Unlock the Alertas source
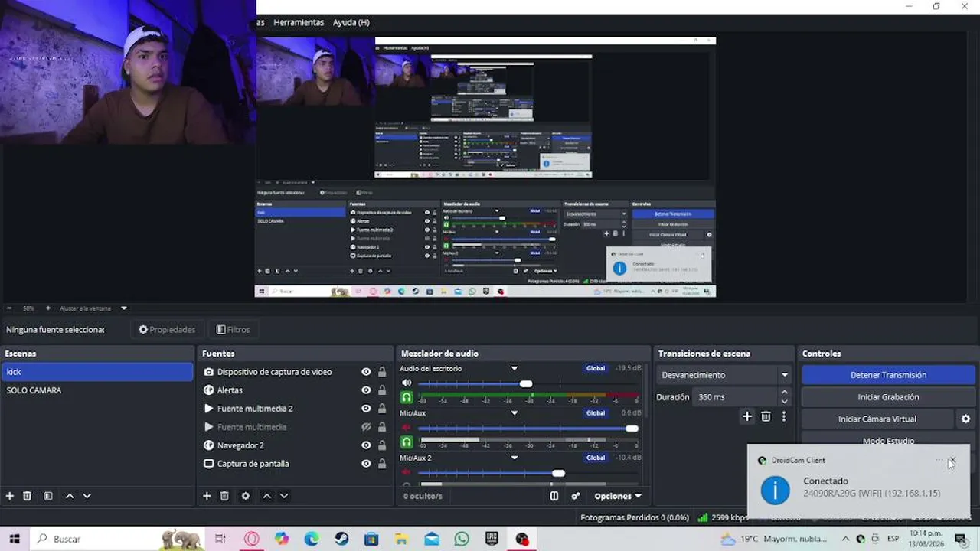 pyautogui.click(x=382, y=390)
